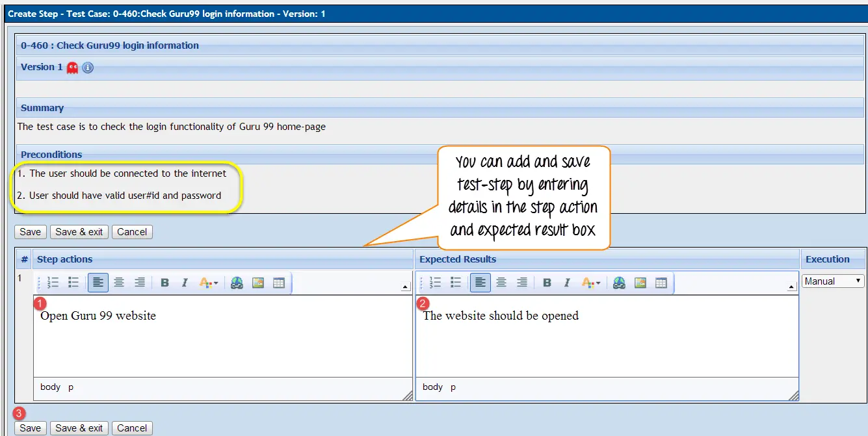Insert numbered list in Expected Results editor
Screen dimensions: 868x436
tap(436, 283)
